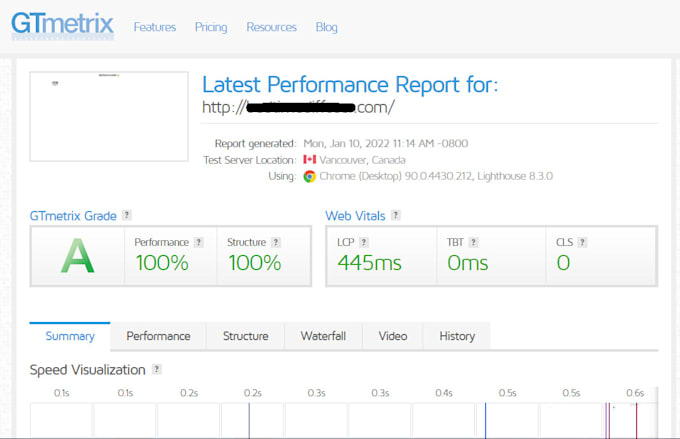
Task: Open the Waterfall tab
Action: tap(323, 336)
